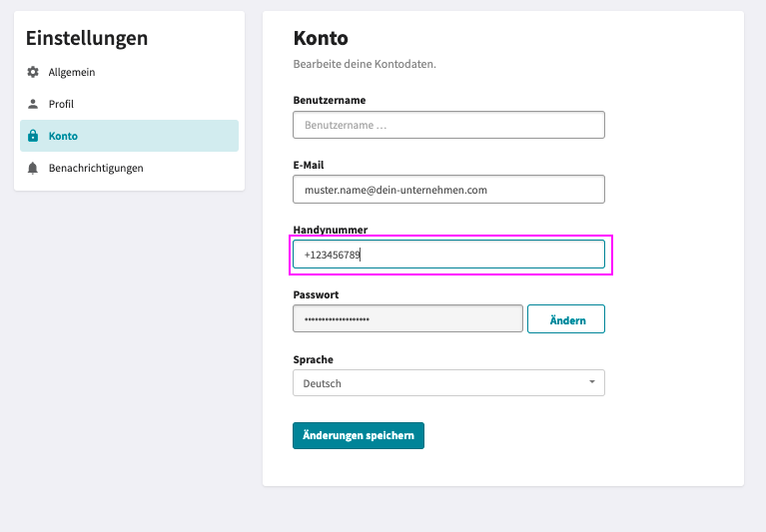Click into the Benutzername field
The height and width of the screenshot is (532, 766).
point(448,125)
